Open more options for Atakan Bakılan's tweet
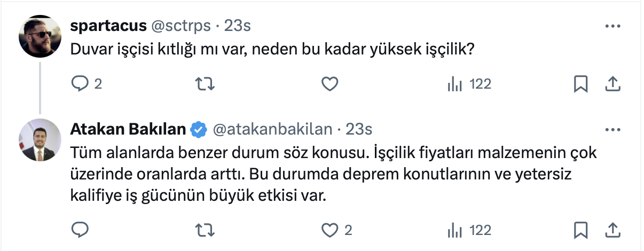644x251 pixels. point(612,129)
